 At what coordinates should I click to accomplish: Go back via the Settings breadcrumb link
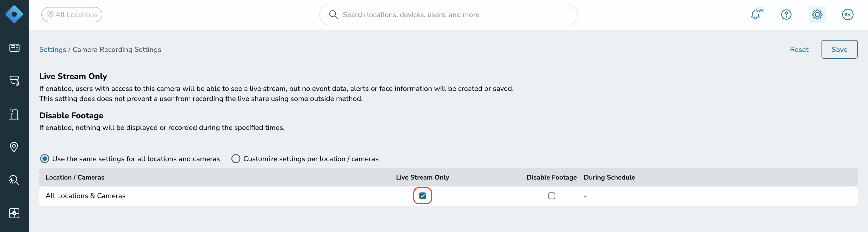point(52,50)
